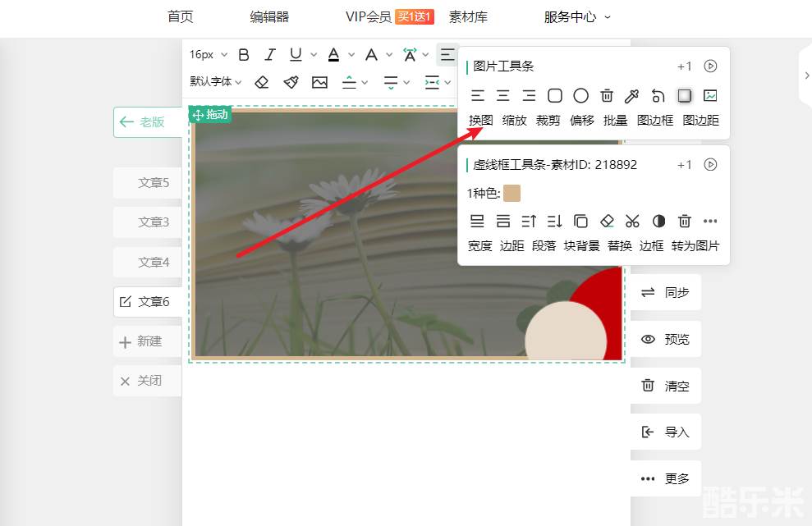
Task: Toggle underline formatting
Action: click(296, 55)
